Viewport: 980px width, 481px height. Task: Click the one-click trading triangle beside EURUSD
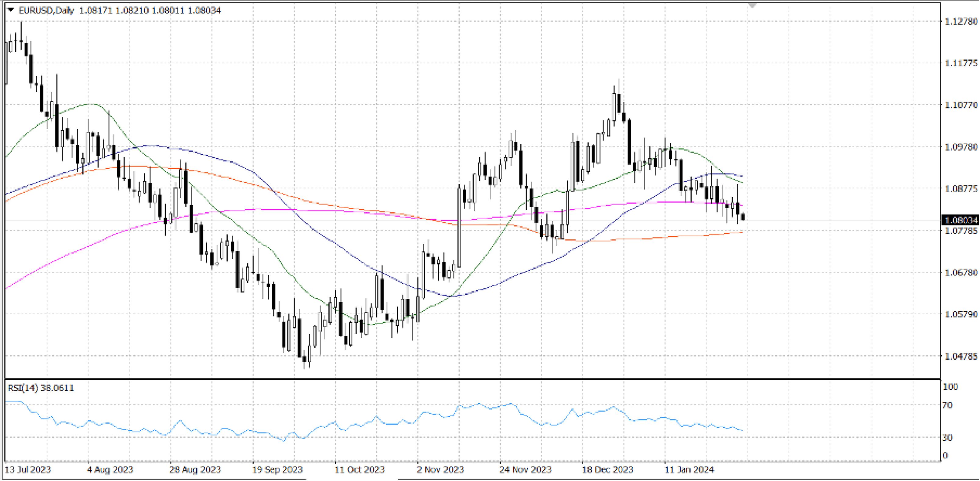(10, 10)
